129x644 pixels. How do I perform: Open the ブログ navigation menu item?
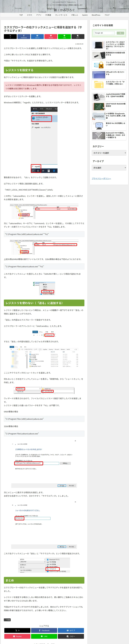[x=107, y=15]
